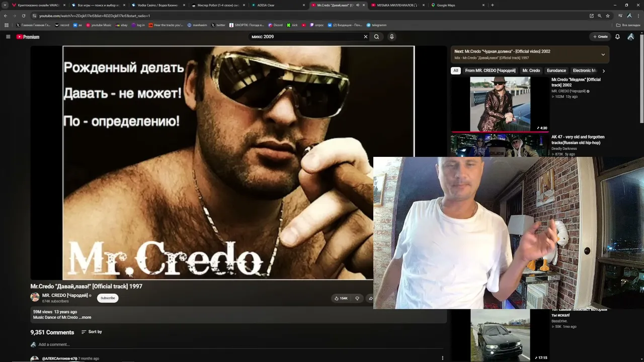
Task: Show more filter chips with the arrow
Action: [x=604, y=71]
